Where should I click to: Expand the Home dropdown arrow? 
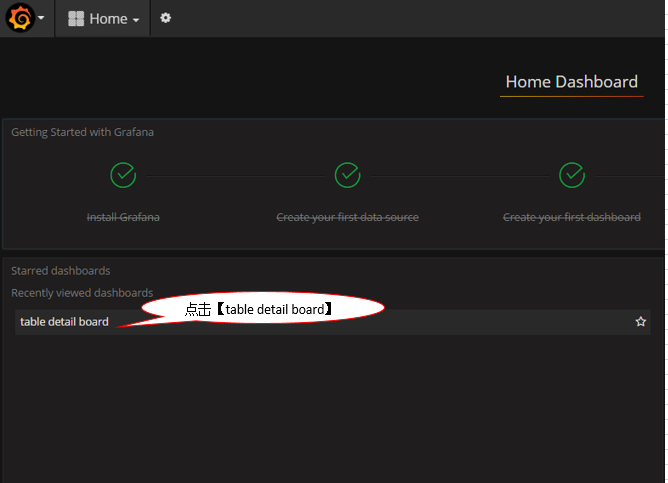click(136, 20)
